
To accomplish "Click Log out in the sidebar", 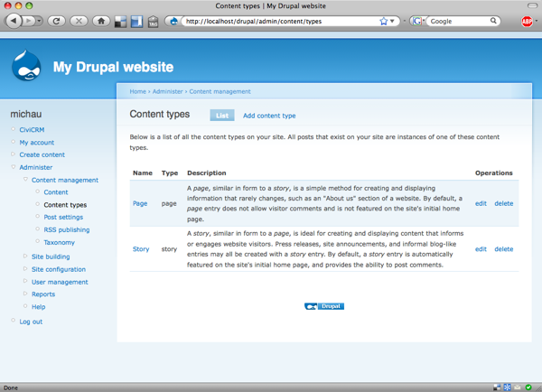I will click(x=31, y=322).
